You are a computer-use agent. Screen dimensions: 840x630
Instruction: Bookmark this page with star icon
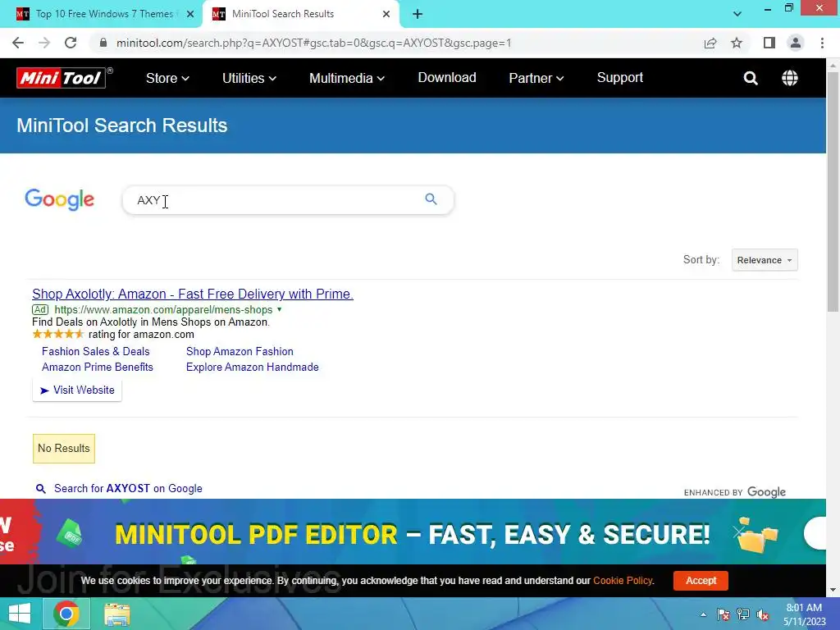click(x=737, y=43)
